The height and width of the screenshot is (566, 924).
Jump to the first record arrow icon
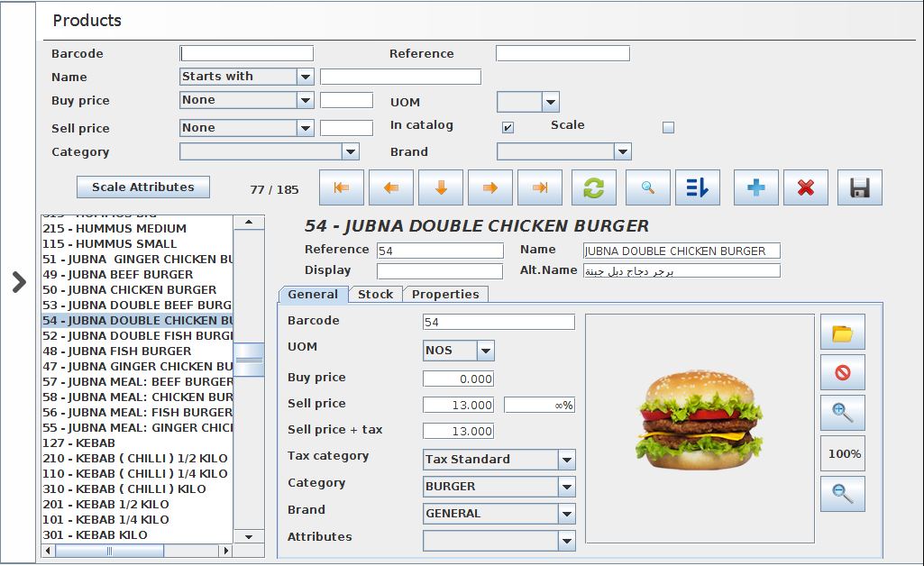pyautogui.click(x=342, y=187)
